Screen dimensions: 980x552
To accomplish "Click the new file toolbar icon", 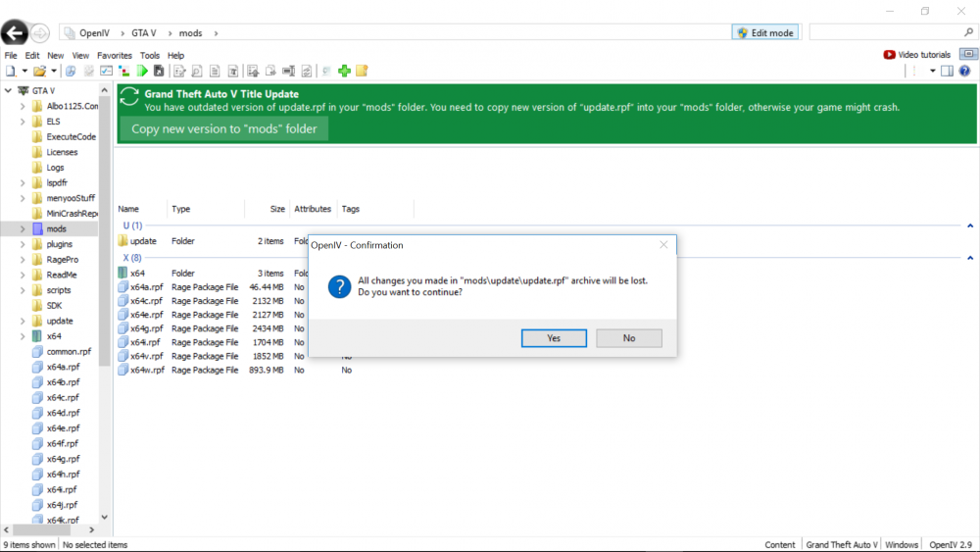I will click(11, 72).
